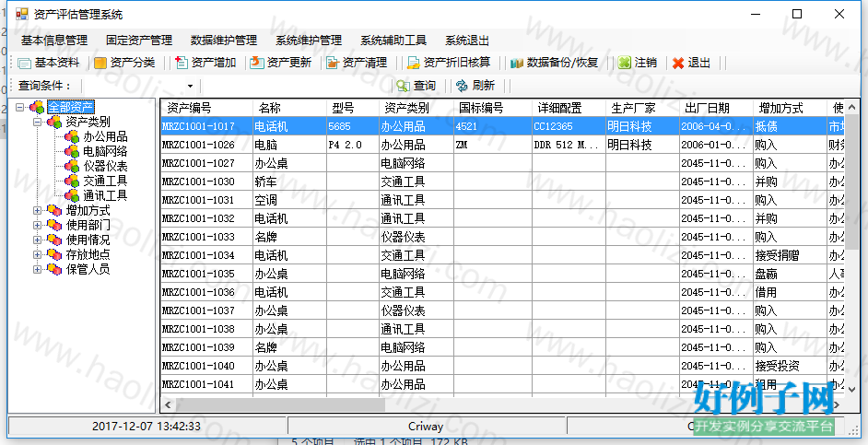
Task: Select the 注销 toolbar icon
Action: pos(625,63)
